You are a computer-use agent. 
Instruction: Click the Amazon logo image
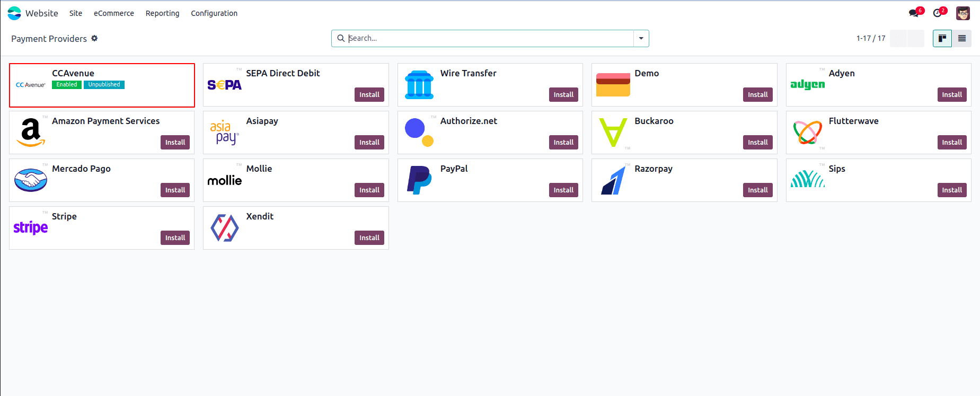point(31,133)
